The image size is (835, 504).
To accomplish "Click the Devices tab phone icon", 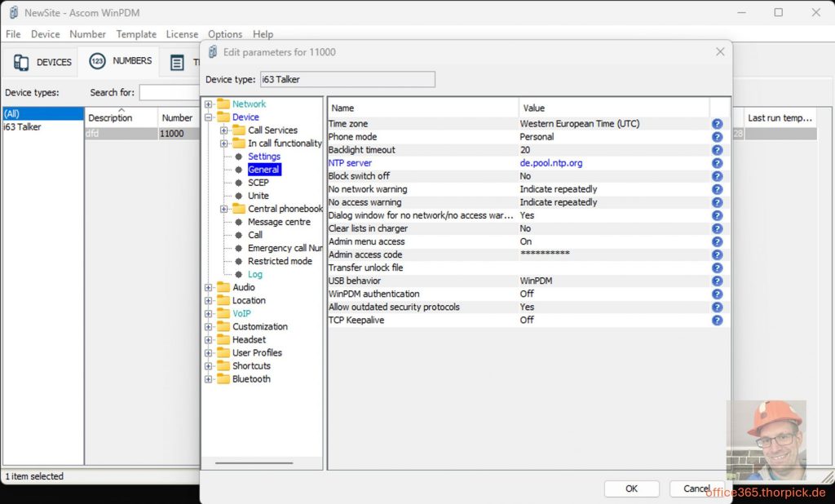I will tap(21, 63).
